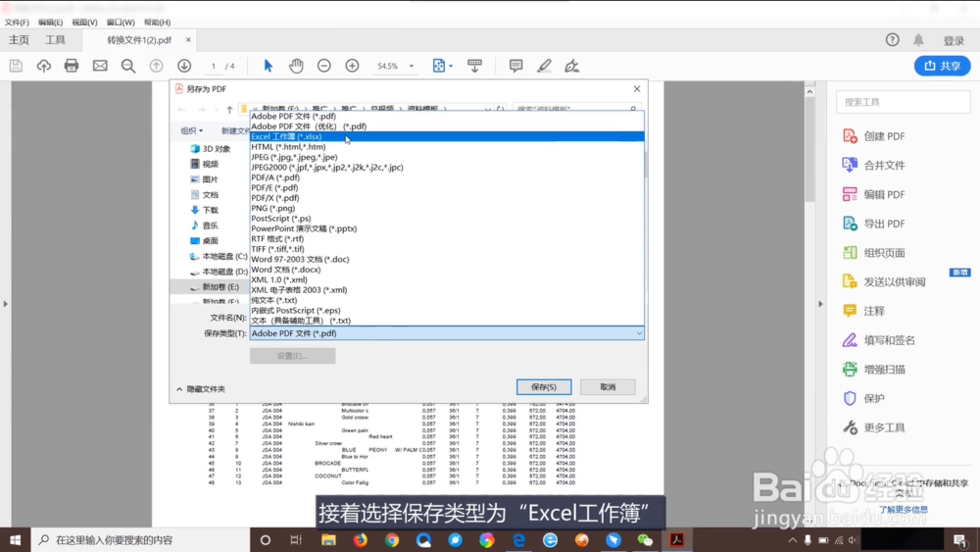Open the 保存类型 combo box
The width and height of the screenshot is (980, 552).
[x=447, y=333]
